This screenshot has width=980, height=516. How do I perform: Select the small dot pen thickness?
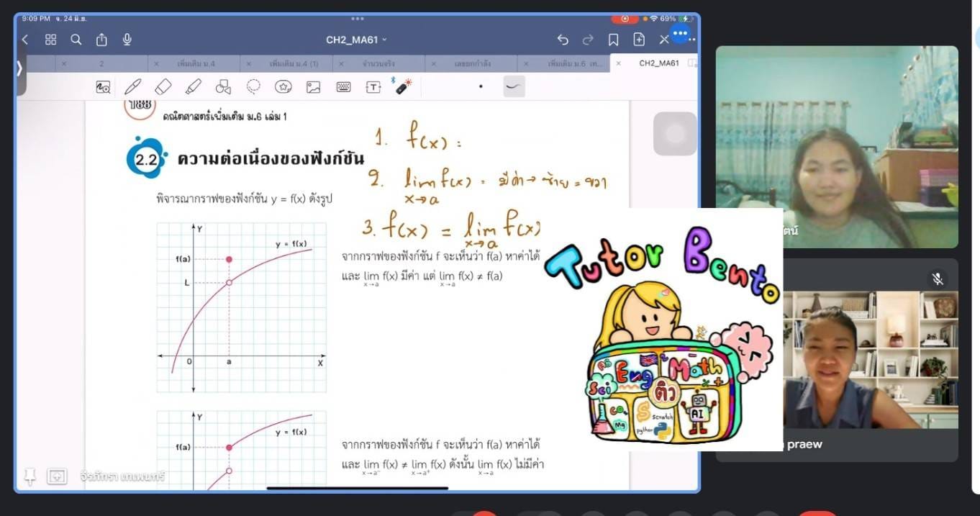(x=481, y=87)
